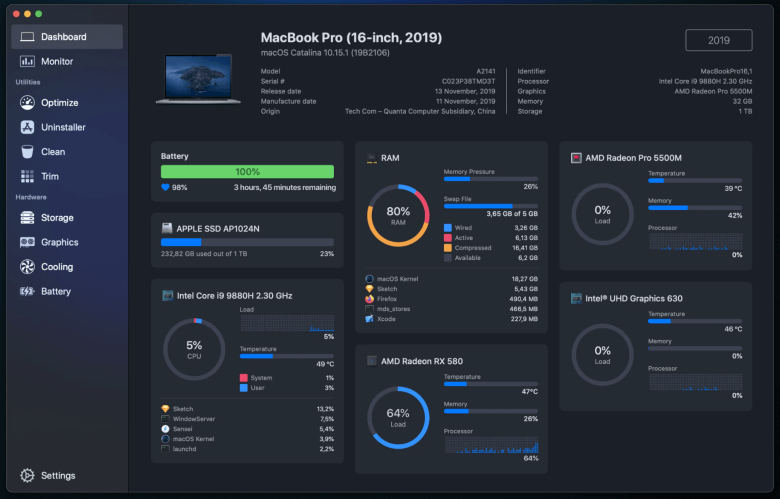Open the Dashboard sidebar item

[x=67, y=37]
